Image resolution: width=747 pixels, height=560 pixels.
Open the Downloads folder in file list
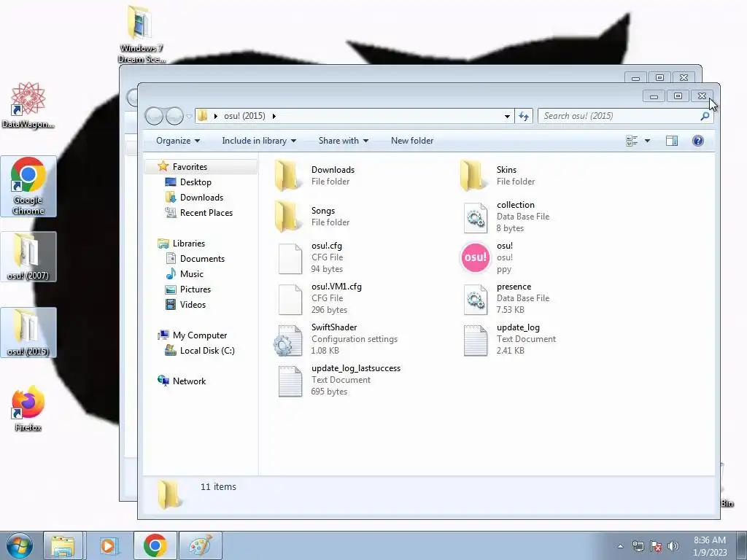[316, 175]
